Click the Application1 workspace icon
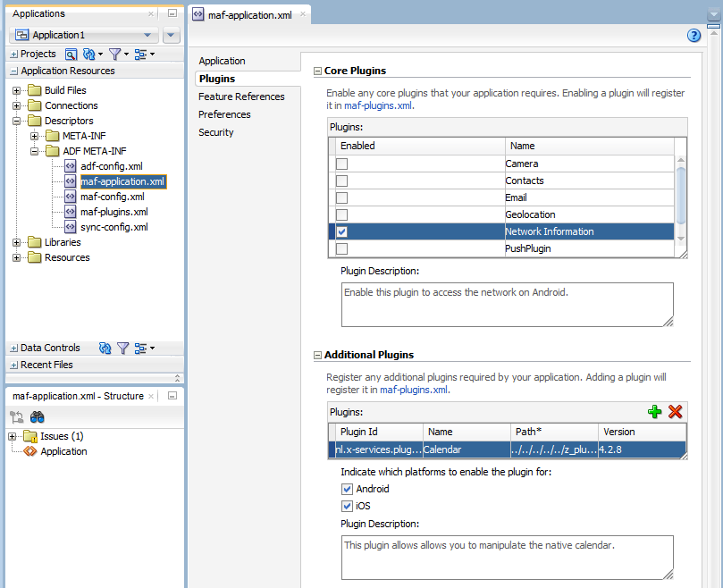The height and width of the screenshot is (588, 723). click(x=22, y=35)
